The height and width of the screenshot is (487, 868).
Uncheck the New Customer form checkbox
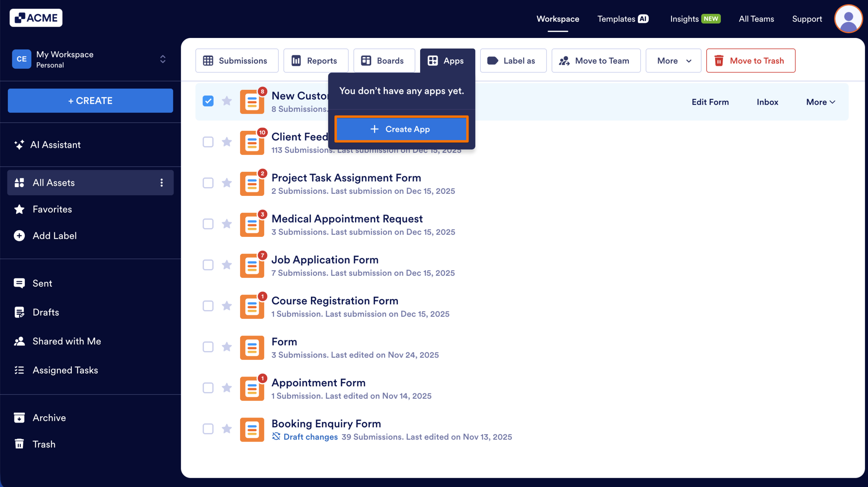(208, 101)
